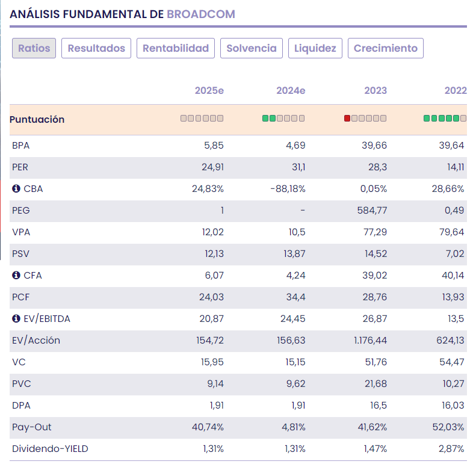Select the Solvencia tab

coord(252,48)
